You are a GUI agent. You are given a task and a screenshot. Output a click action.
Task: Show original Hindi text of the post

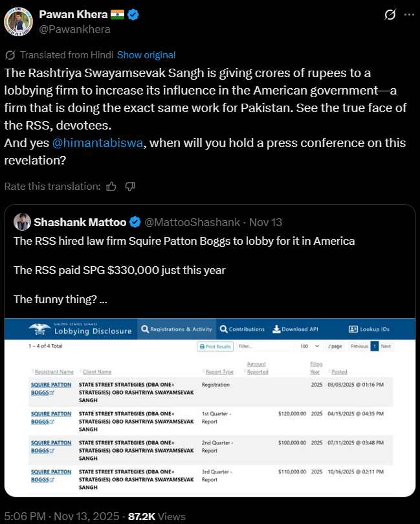(x=146, y=55)
